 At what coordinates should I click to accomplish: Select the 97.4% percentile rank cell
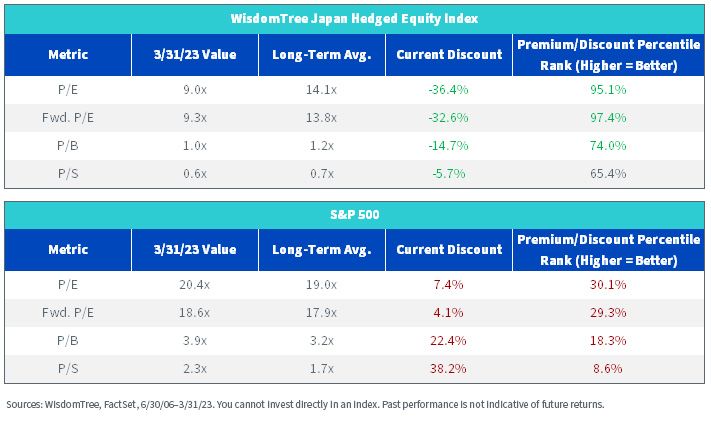coord(608,117)
